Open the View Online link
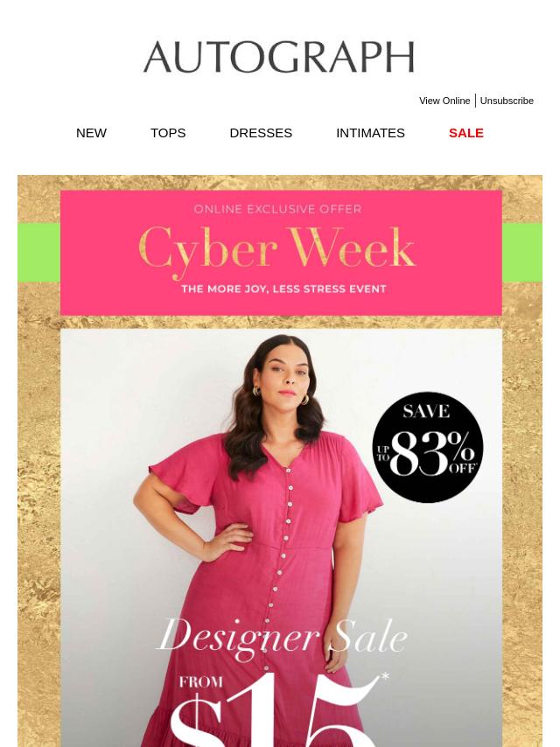The width and height of the screenshot is (560, 747). [x=444, y=101]
